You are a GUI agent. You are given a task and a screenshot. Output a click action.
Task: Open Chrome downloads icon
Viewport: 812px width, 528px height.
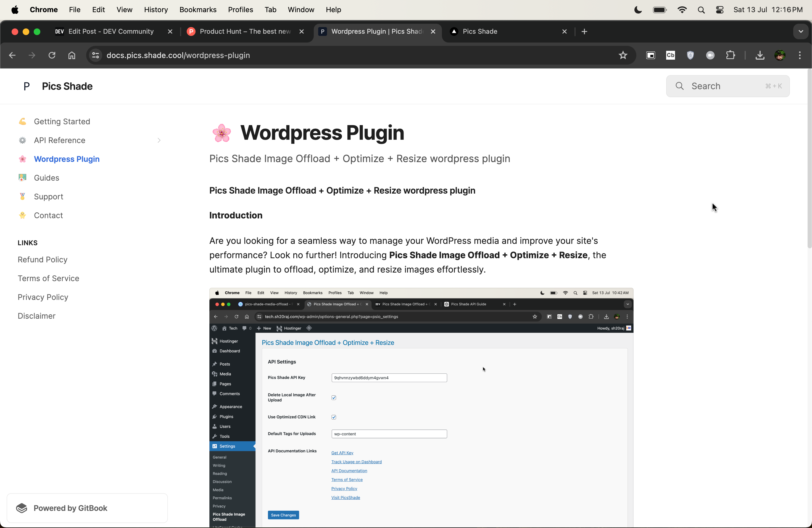point(760,55)
